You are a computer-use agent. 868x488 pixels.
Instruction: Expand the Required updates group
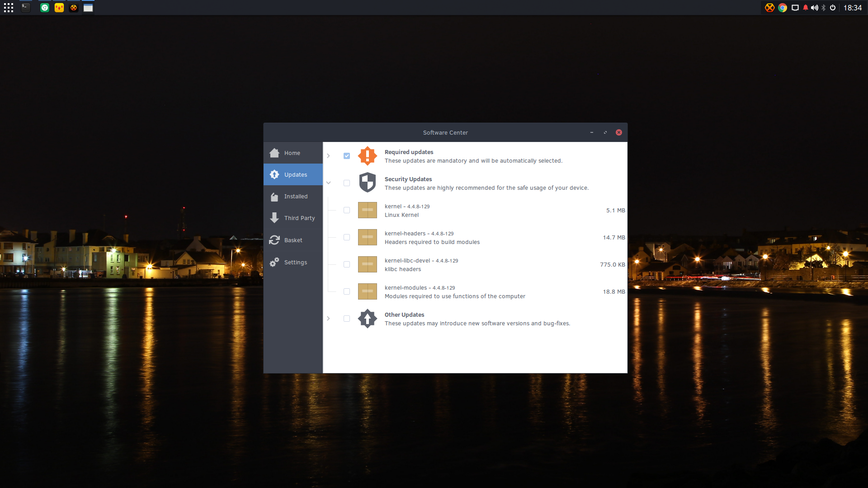[x=329, y=156]
